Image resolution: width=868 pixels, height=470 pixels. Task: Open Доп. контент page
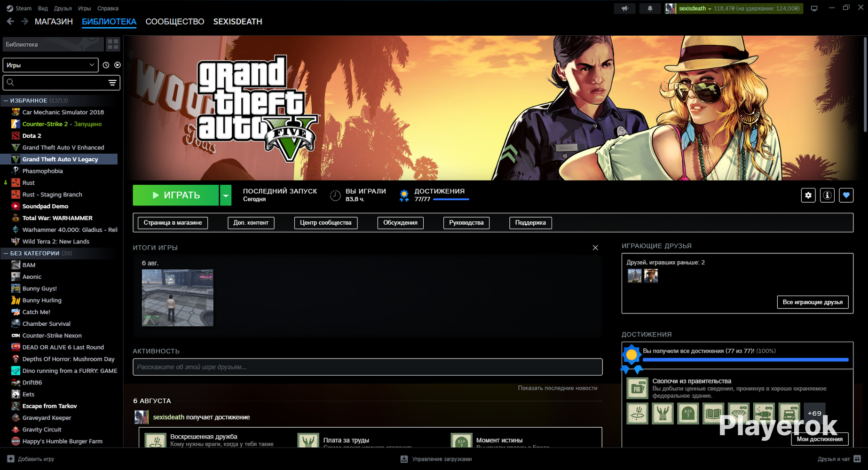(x=251, y=223)
